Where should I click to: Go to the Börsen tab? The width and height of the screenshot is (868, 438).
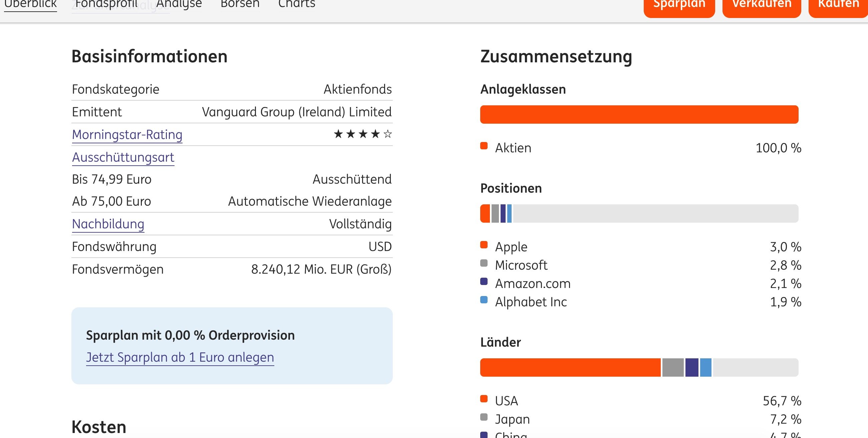pos(240,4)
